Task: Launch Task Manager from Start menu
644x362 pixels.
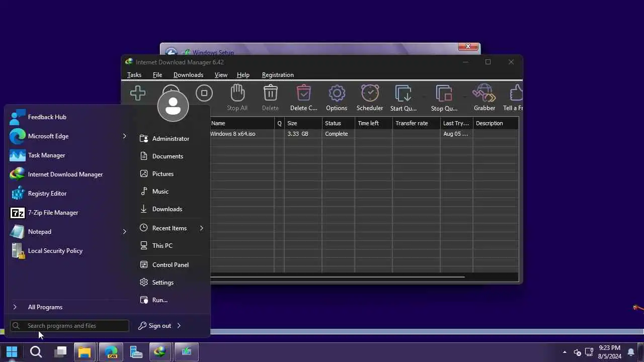Action: [68, 155]
